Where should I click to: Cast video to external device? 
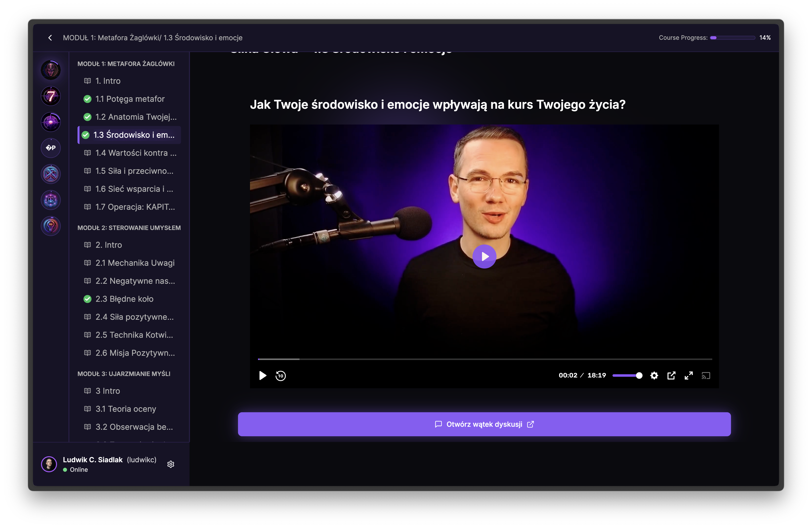[705, 375]
